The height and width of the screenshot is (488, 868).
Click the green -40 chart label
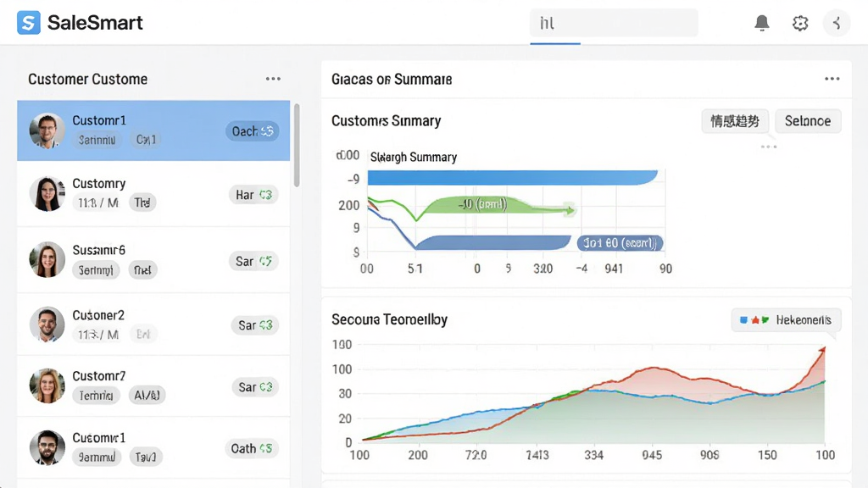tap(482, 205)
